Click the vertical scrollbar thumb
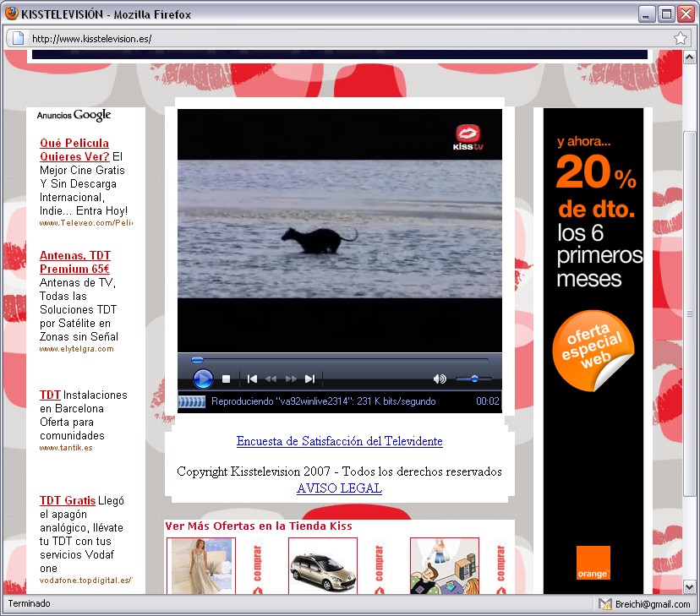Viewport: 700px width, 616px height. [689, 313]
